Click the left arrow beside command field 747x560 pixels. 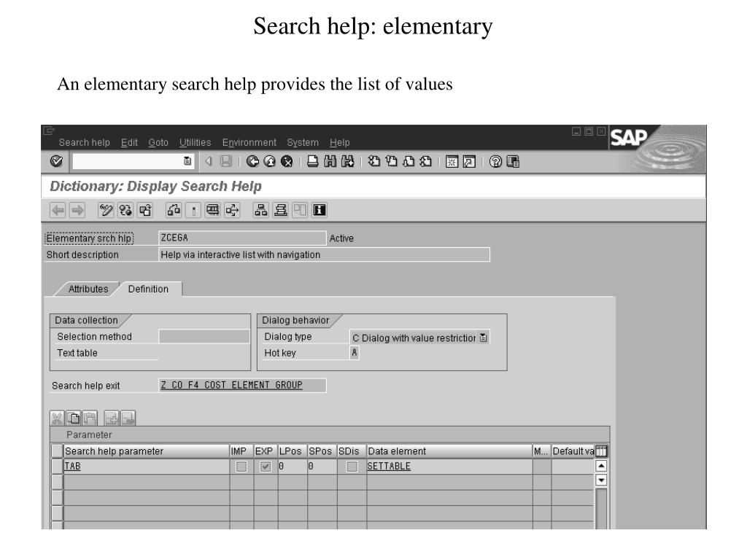208,161
